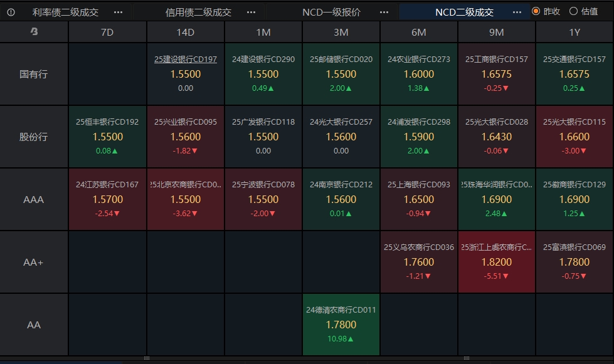Image resolution: width=614 pixels, height=364 pixels.
Task: Select the 估值 radio option
Action: coord(583,11)
